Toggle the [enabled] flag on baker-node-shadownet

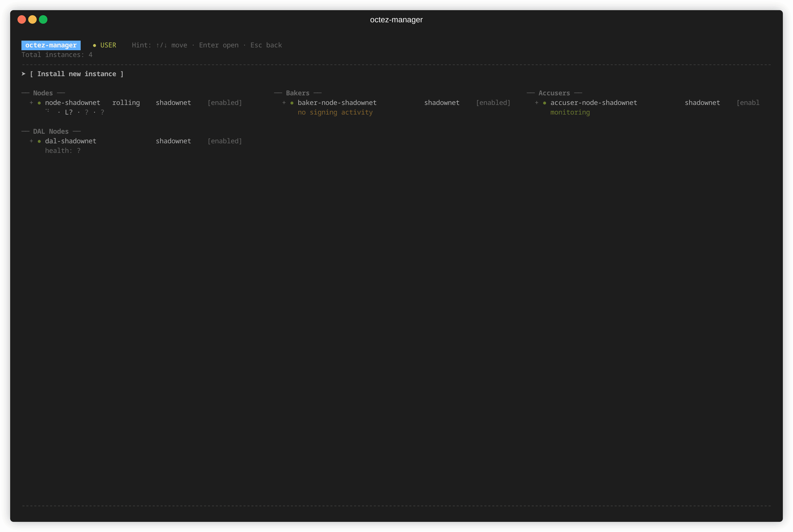pos(493,102)
